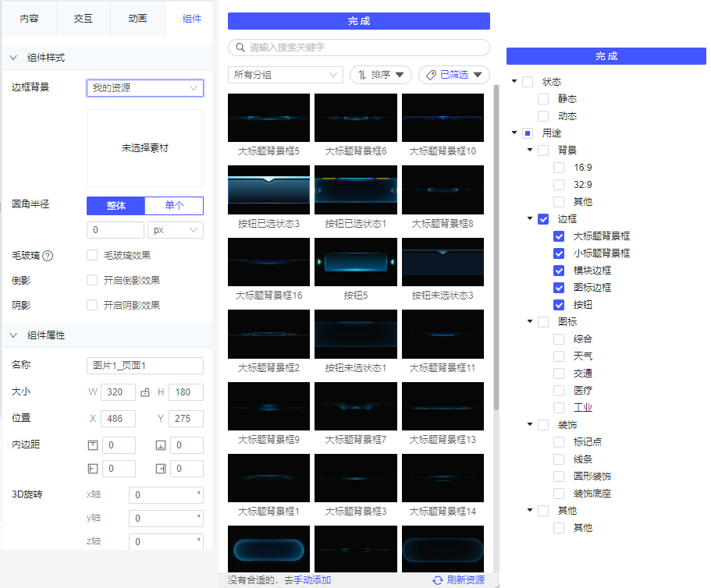Check the 线条 decoration checkbox
711x588 pixels.
pos(559,459)
